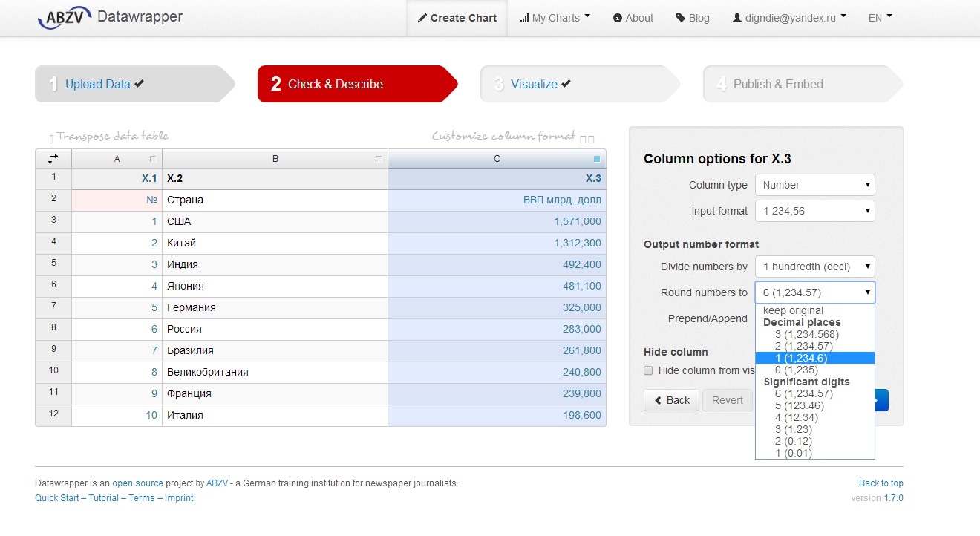Toggle Hide column from visualization checkbox
The width and height of the screenshot is (980, 536).
click(648, 370)
